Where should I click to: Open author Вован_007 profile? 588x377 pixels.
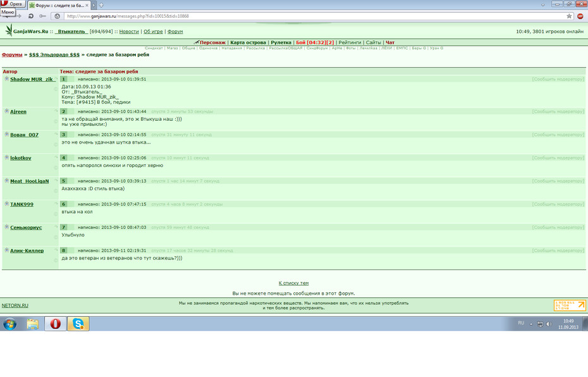pyautogui.click(x=25, y=135)
